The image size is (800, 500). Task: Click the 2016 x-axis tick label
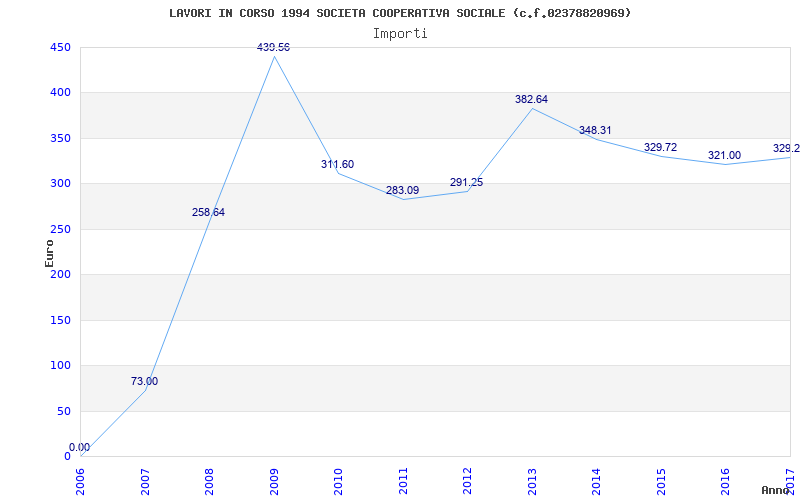726,482
